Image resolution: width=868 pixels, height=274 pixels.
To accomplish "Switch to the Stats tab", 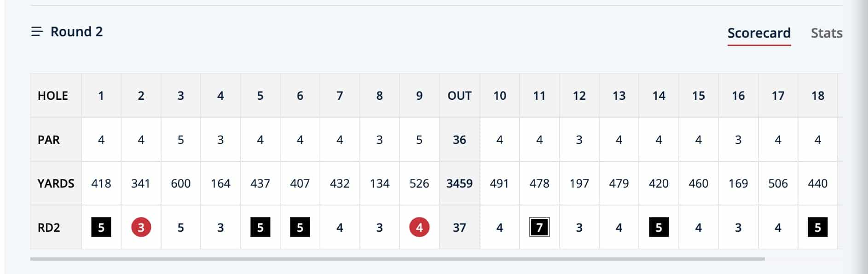I will [827, 33].
